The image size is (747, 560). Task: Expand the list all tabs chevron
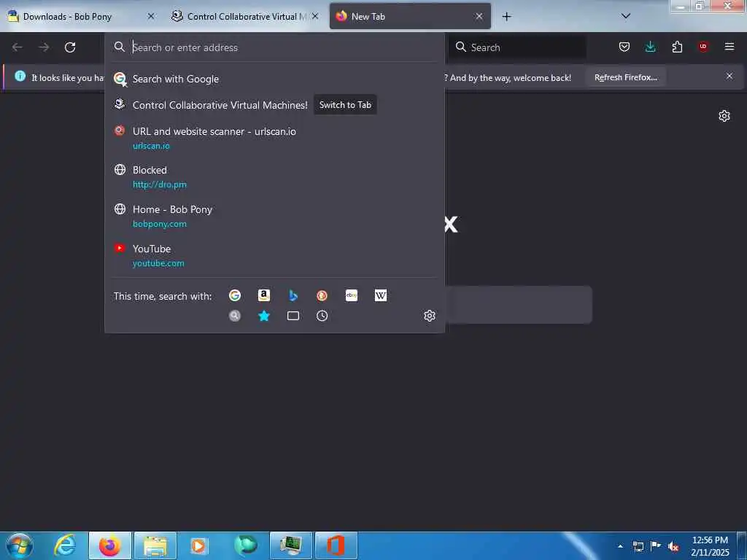626,16
